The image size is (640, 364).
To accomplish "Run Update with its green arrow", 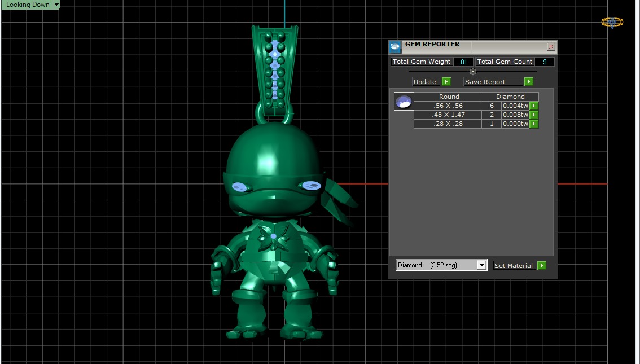I will pos(446,82).
